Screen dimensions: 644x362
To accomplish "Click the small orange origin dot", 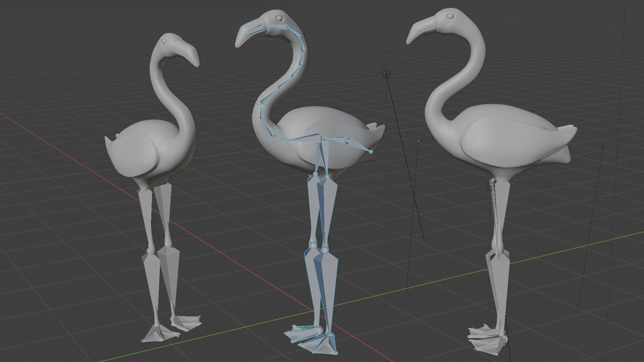I will (418, 141).
